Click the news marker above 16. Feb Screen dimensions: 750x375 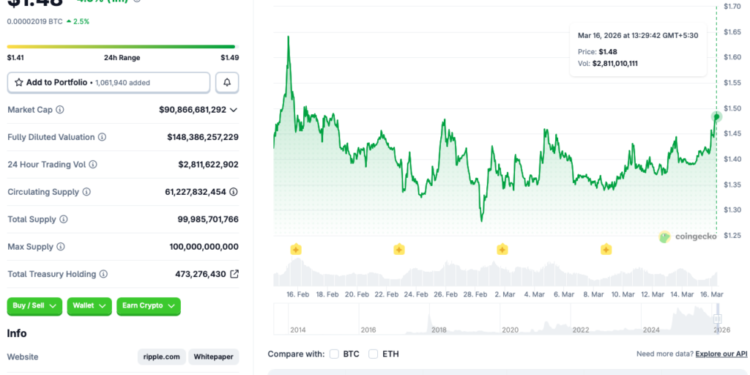click(296, 249)
